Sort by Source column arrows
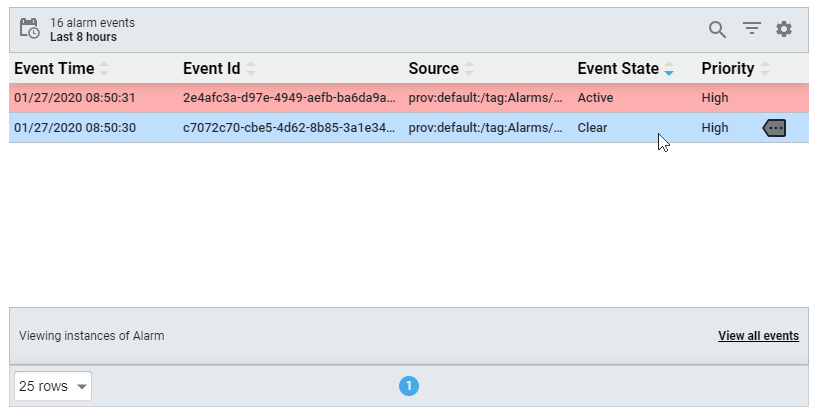 click(469, 69)
